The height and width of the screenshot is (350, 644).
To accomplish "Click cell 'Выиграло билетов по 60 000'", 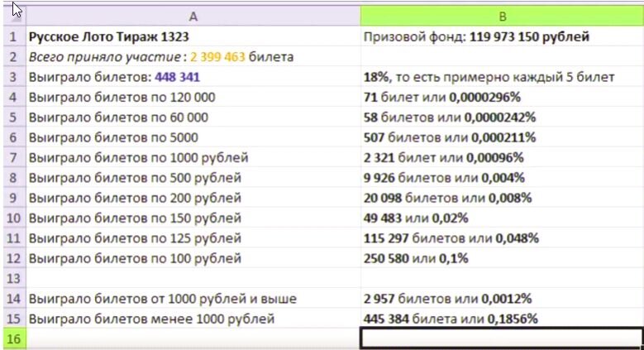I will [193, 117].
